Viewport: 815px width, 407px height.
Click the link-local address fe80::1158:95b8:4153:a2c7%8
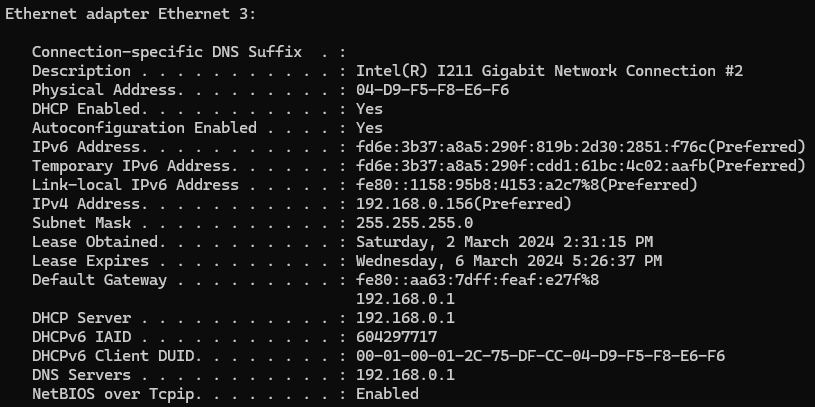tap(526, 185)
